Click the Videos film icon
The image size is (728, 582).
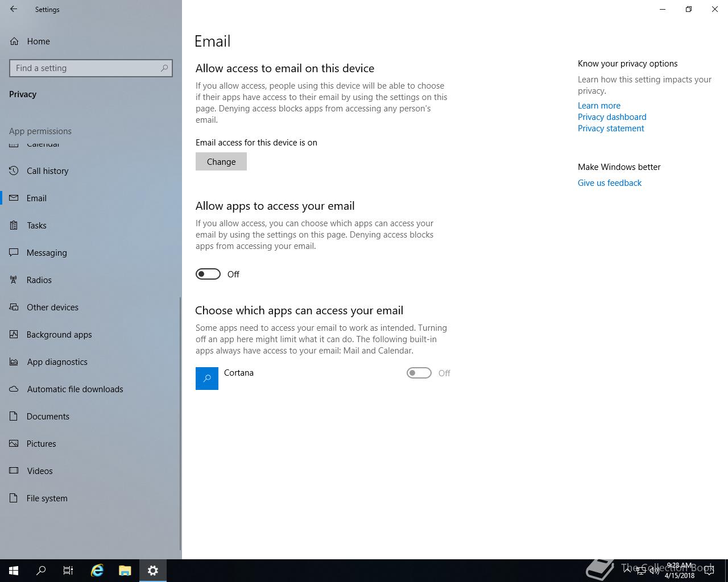coord(14,471)
